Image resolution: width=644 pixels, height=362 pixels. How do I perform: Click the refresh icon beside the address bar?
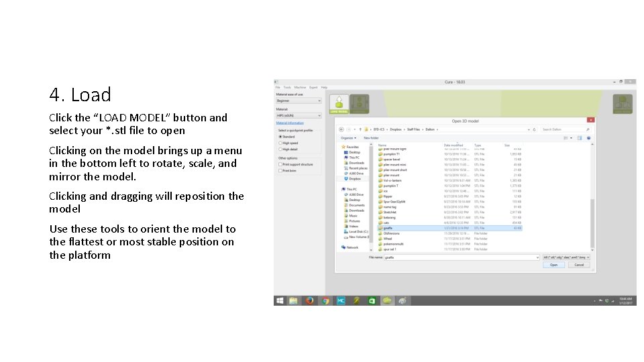click(535, 129)
